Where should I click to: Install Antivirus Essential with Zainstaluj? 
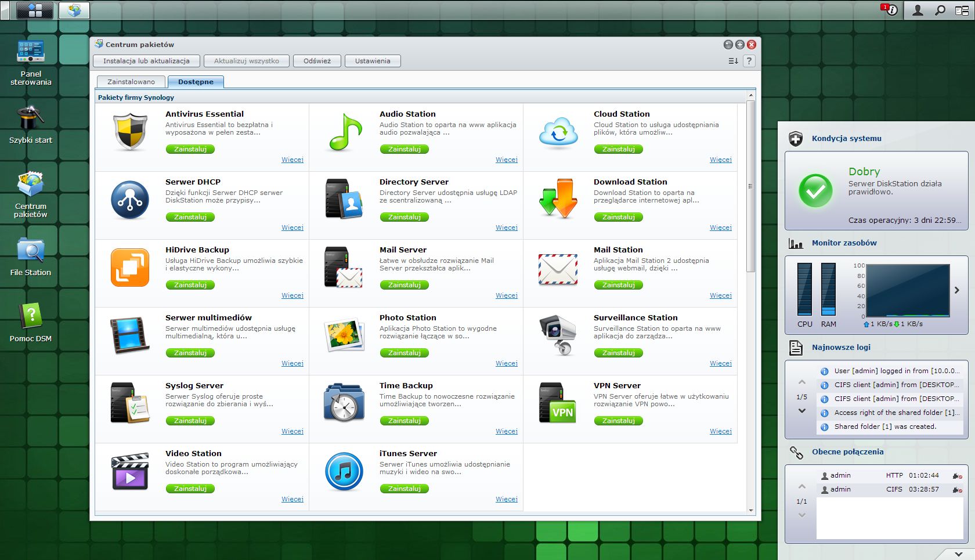190,149
